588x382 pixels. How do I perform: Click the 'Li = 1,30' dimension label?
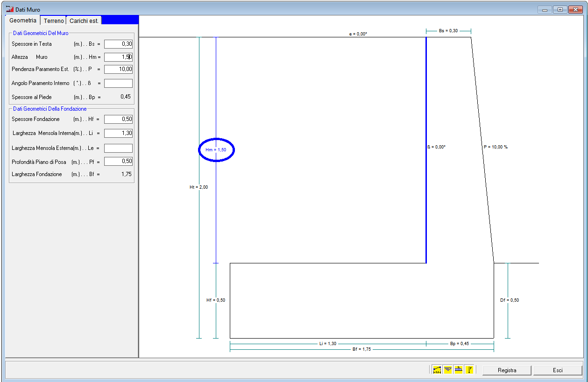[x=328, y=344]
